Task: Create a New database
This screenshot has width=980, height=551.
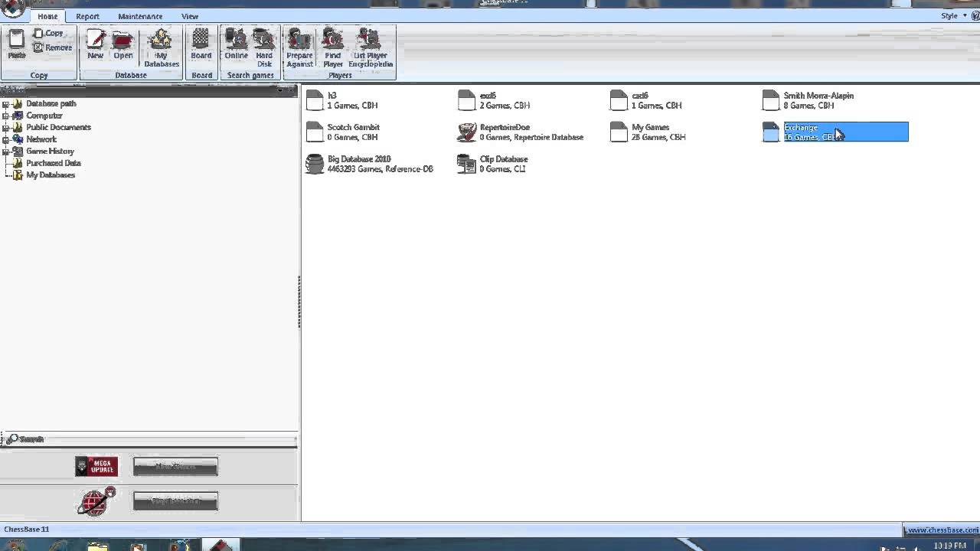Action: pos(95,44)
